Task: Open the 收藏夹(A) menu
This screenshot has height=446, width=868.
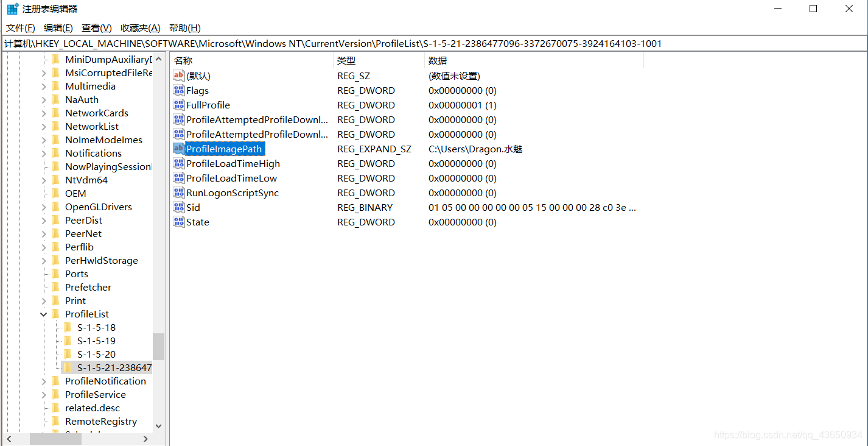Action: (x=141, y=28)
